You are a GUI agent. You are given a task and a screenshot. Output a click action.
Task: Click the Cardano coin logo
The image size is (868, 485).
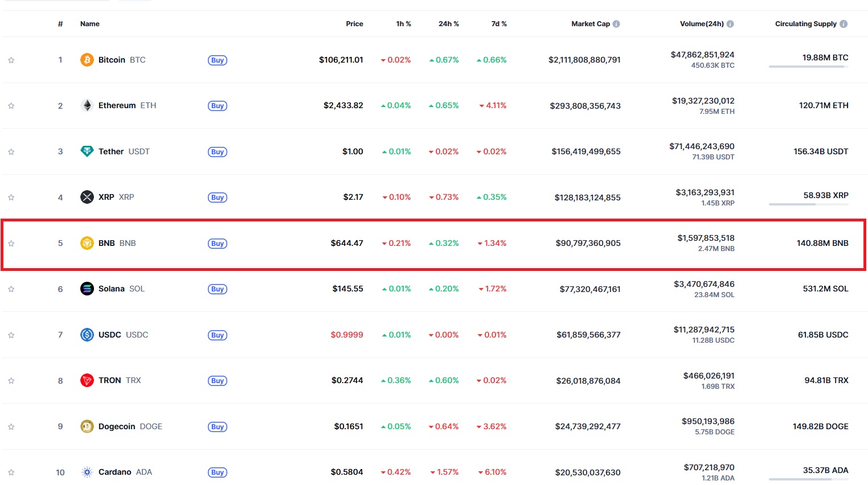87,472
